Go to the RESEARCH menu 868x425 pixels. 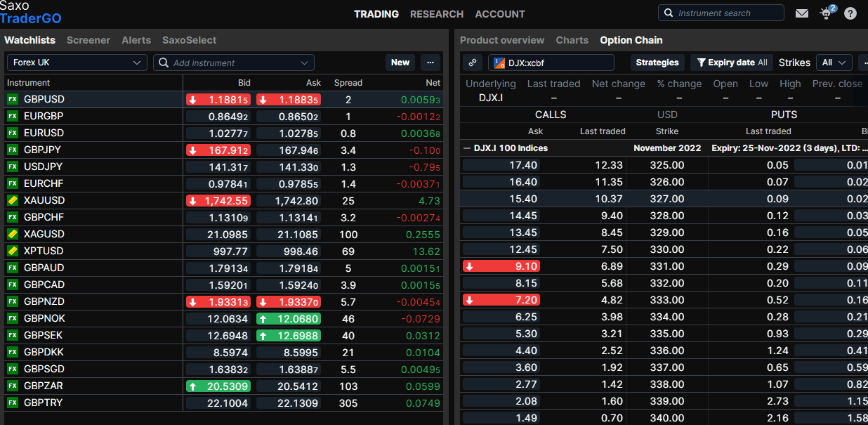[437, 14]
